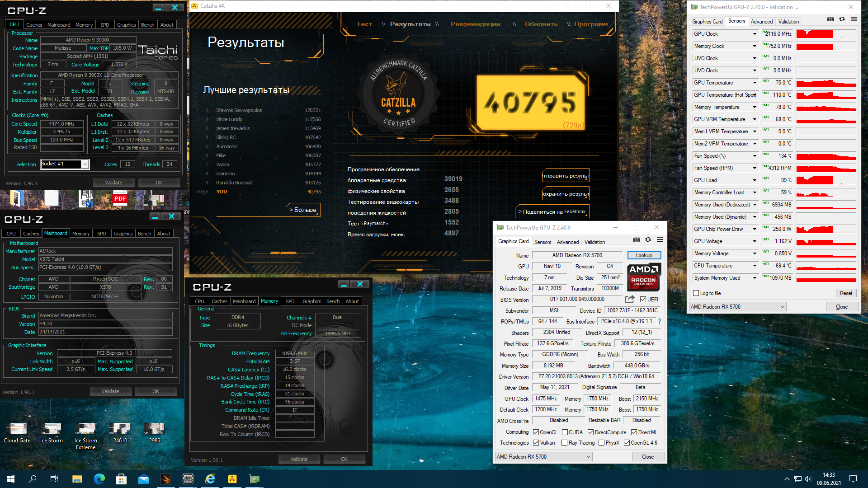Open the GPU Voltage sensor dropdown

(x=755, y=241)
